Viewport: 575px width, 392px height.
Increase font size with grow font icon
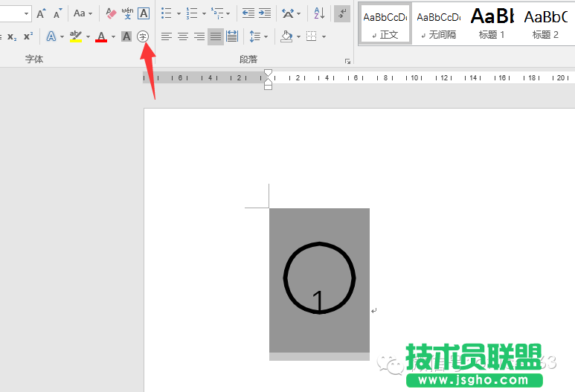tap(41, 13)
